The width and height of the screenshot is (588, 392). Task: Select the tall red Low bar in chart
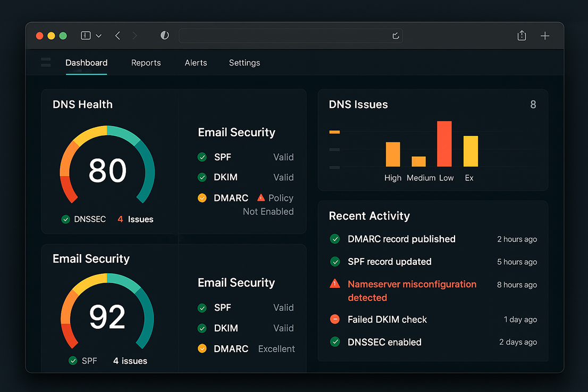point(444,144)
